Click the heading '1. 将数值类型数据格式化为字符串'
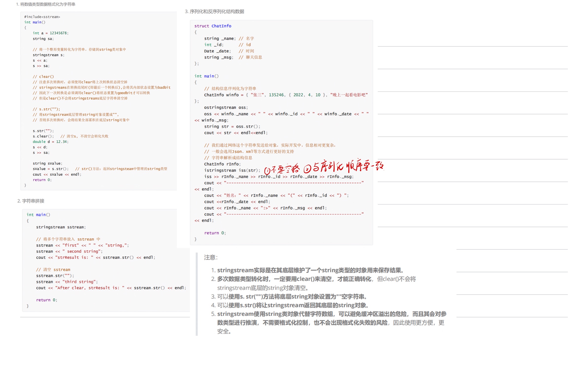The width and height of the screenshot is (588, 367). 46,4
